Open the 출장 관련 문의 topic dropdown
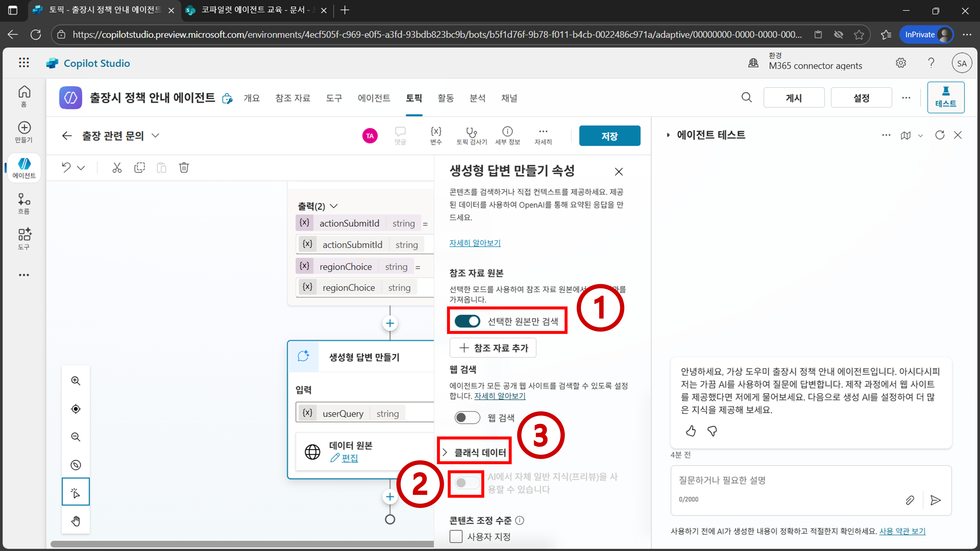The height and width of the screenshot is (551, 980). [155, 135]
